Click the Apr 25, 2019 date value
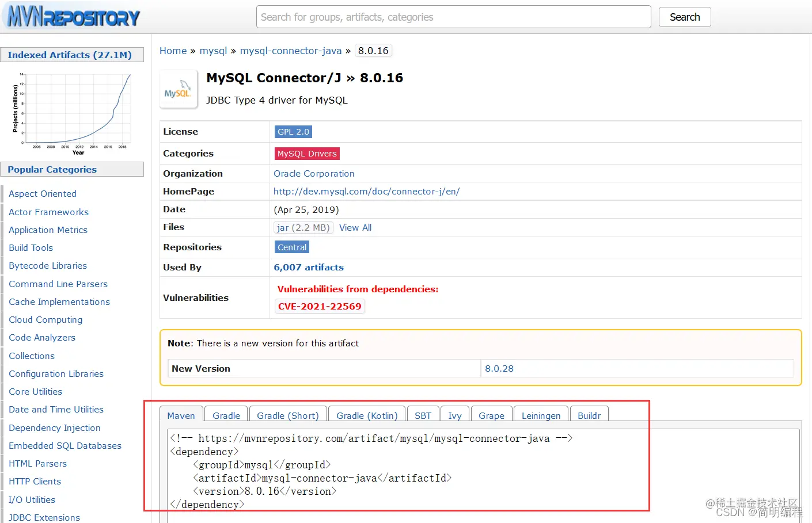812x523 pixels. coord(306,209)
